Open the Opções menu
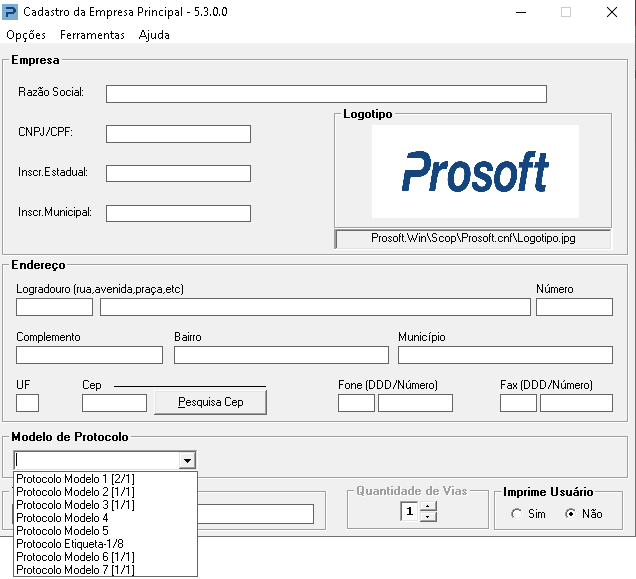Screen dimensions: 636x579 point(26,35)
